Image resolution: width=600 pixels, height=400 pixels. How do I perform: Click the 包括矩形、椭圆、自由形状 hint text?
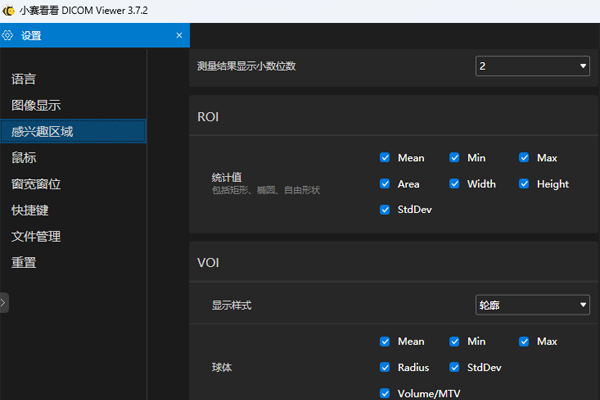(x=266, y=190)
